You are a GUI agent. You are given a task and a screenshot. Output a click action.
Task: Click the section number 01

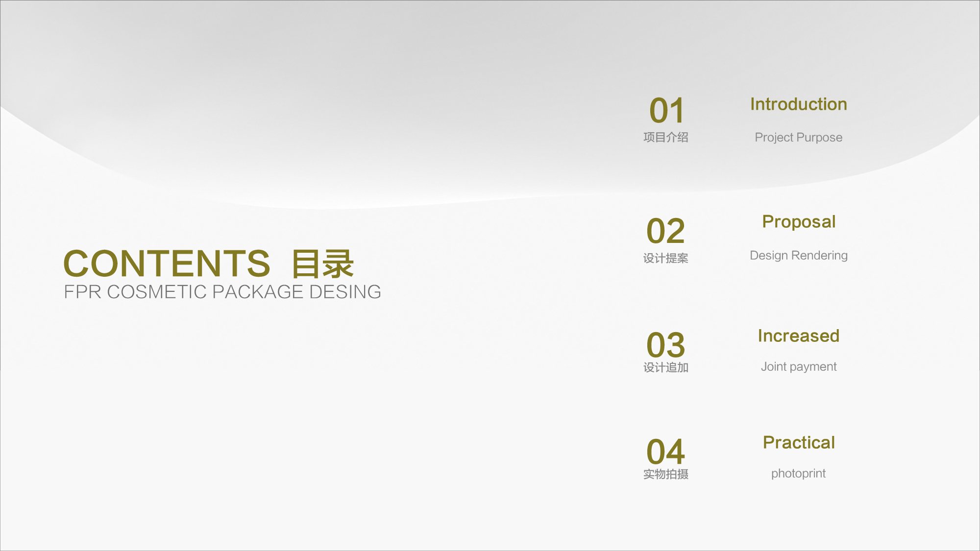tap(666, 110)
